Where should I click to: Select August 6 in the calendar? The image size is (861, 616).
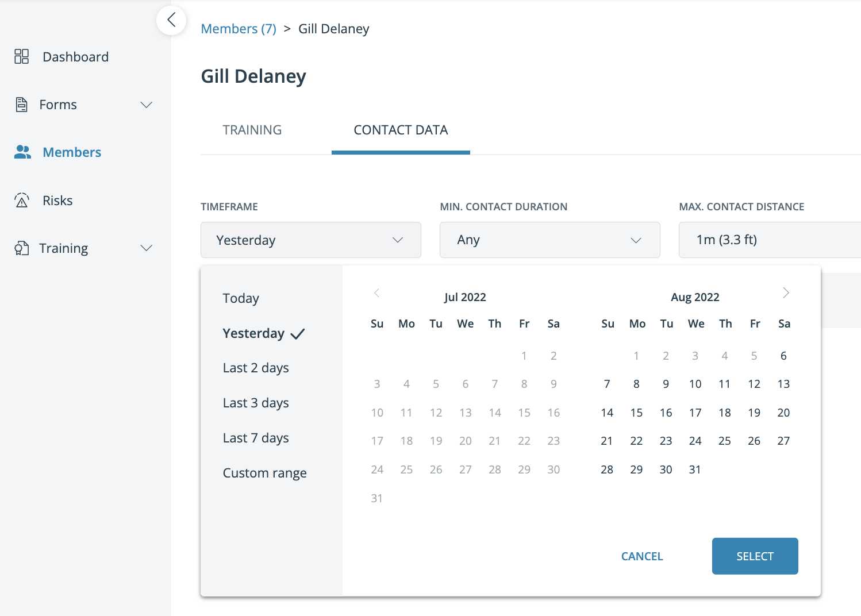(x=783, y=356)
